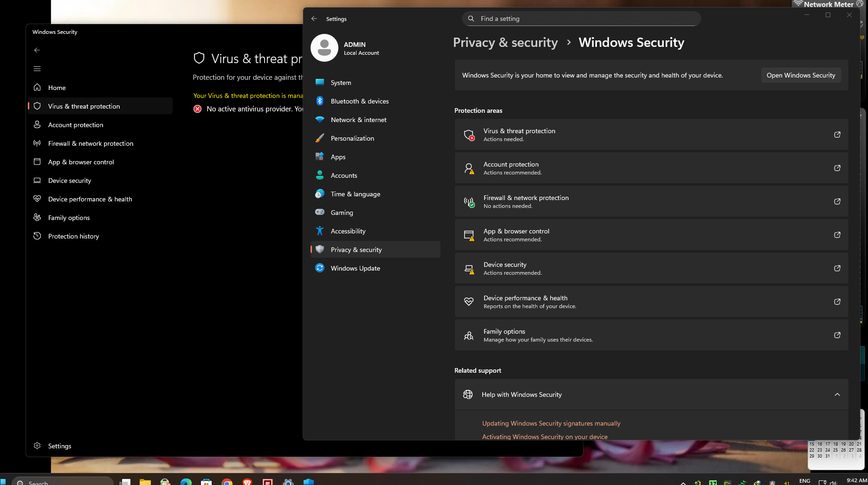Open Gaming settings
This screenshot has height=485, width=868.
(x=375, y=213)
